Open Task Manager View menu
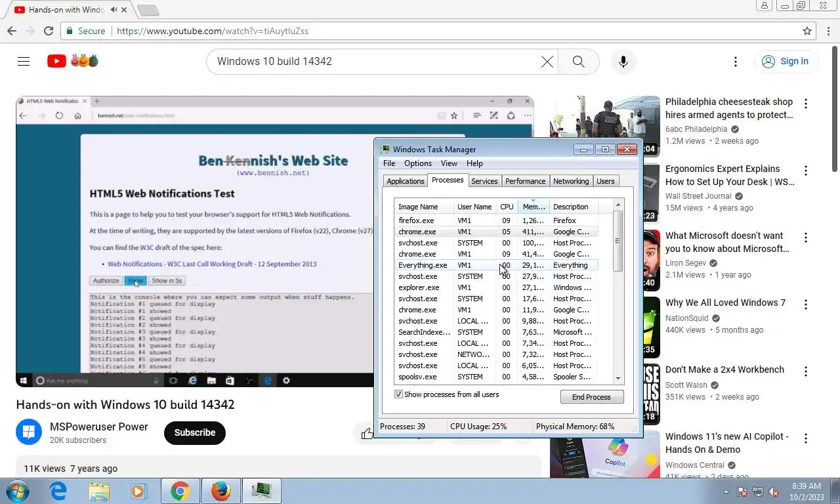Viewport: 840px width, 504px height. [x=449, y=163]
